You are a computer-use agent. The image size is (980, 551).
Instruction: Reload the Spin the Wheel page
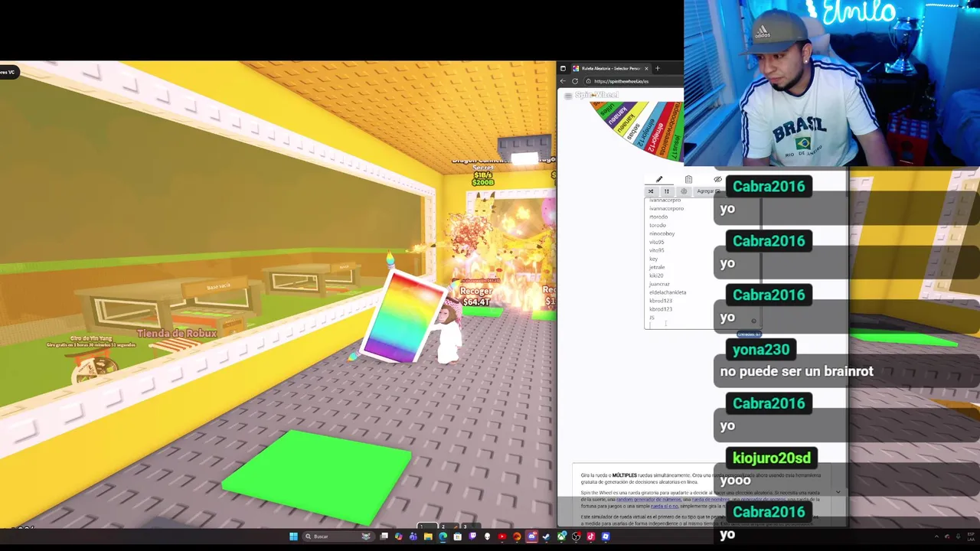coord(575,81)
